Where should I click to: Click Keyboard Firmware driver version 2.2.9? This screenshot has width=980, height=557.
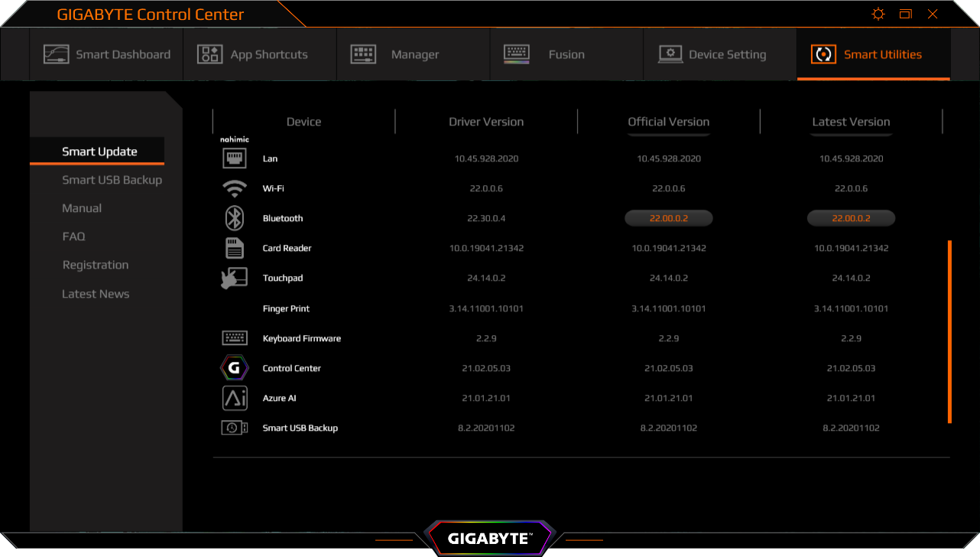tap(486, 338)
